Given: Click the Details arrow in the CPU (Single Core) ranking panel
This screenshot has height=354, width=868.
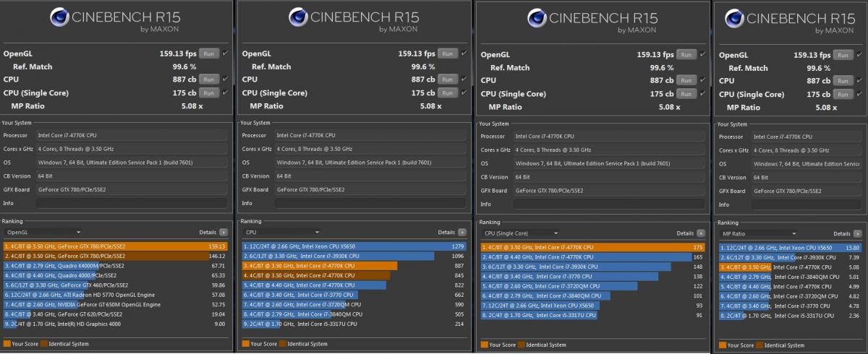Looking at the screenshot, I should [701, 233].
